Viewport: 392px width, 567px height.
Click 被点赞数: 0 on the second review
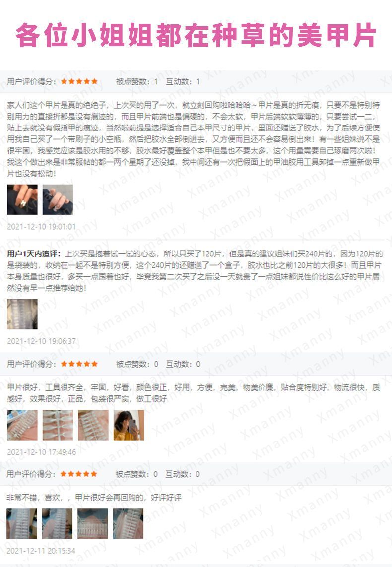click(x=137, y=364)
